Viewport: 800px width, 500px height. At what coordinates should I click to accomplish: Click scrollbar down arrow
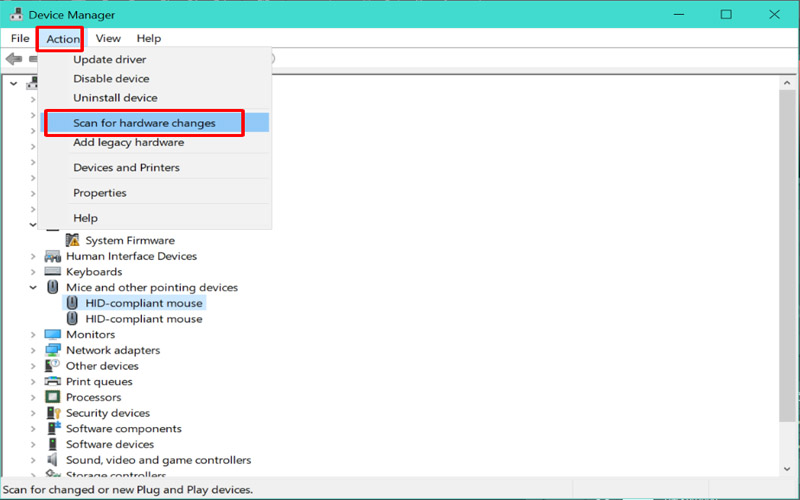click(x=787, y=468)
